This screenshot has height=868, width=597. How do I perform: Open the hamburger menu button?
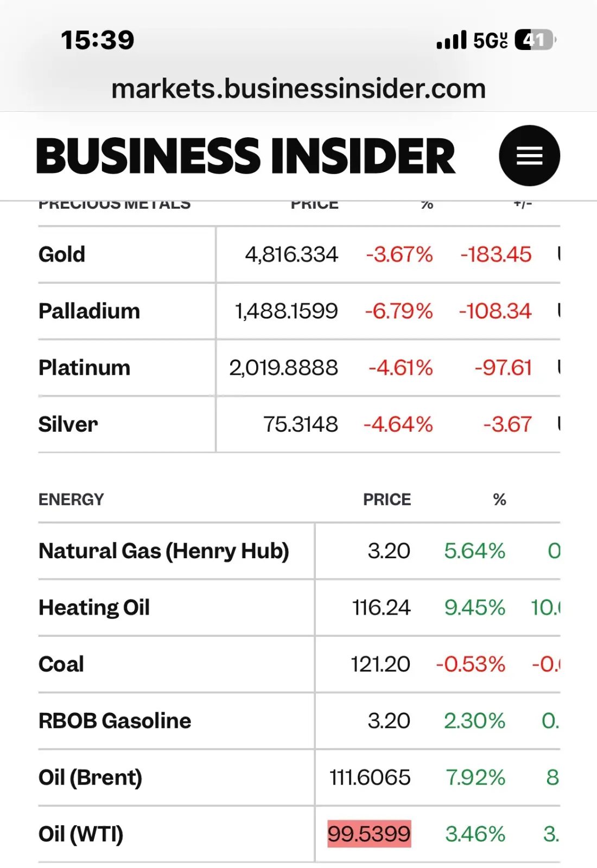[x=529, y=156]
